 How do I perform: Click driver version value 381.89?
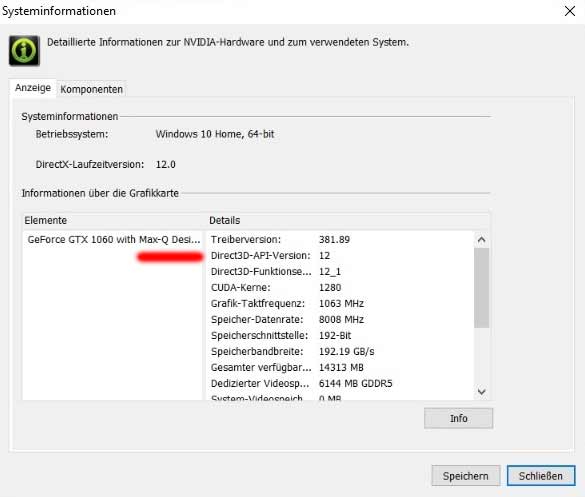click(334, 240)
